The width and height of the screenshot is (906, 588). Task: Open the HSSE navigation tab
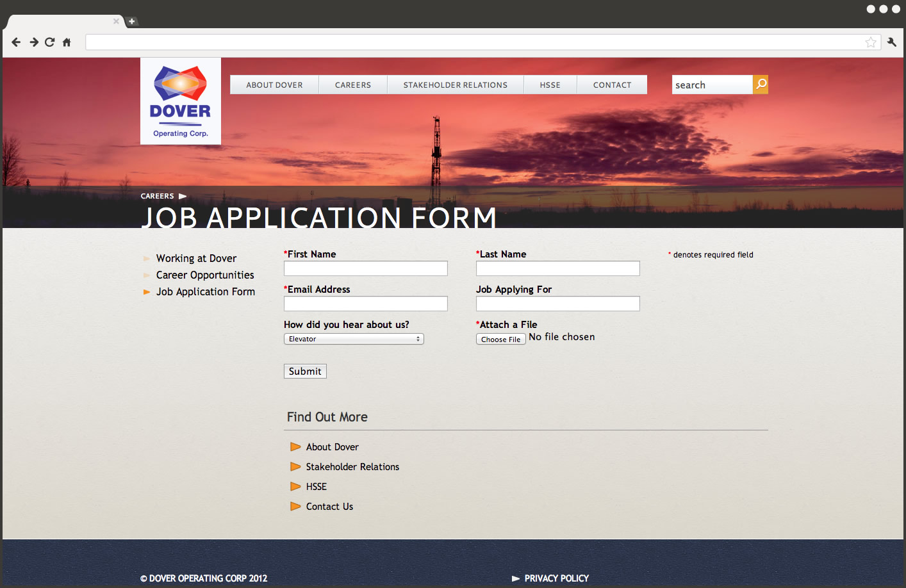click(550, 85)
